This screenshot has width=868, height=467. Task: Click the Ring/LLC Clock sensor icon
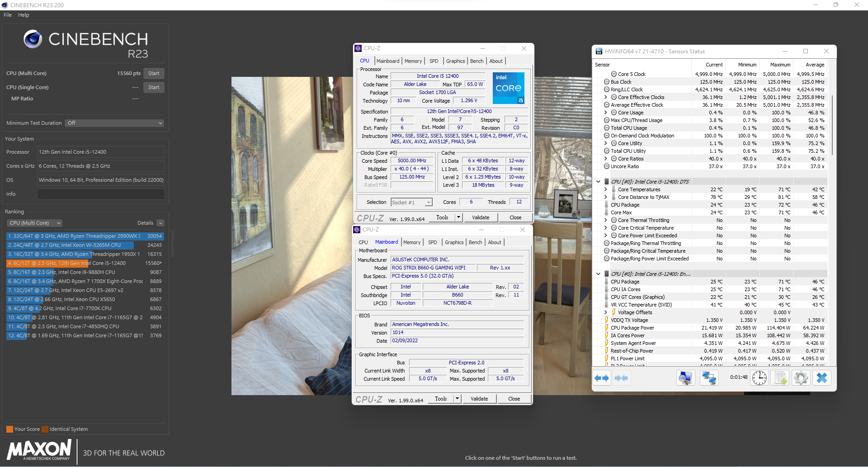click(x=607, y=90)
